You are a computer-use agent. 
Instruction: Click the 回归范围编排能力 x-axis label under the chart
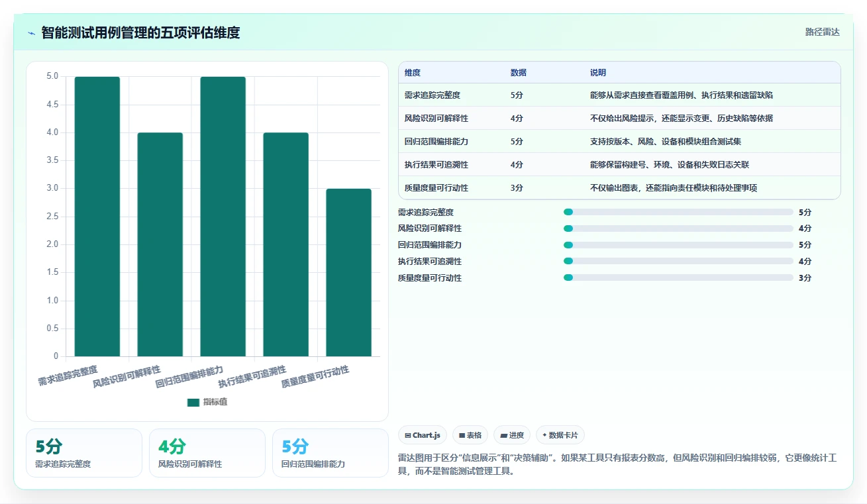(190, 376)
